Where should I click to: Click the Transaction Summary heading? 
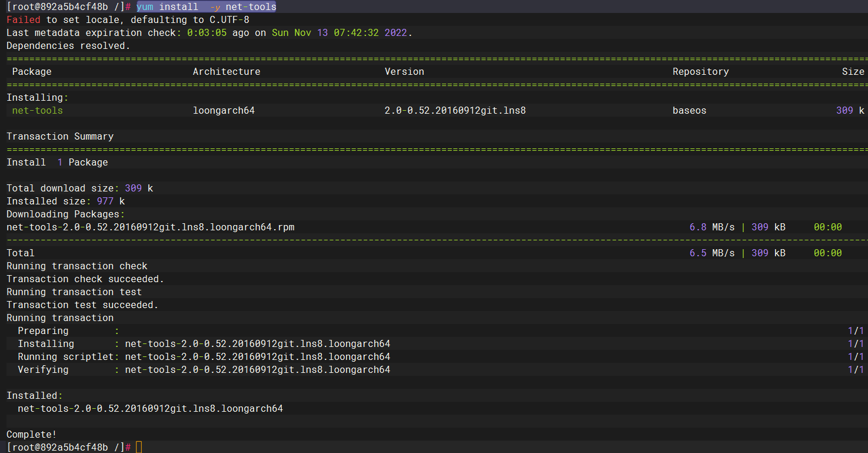60,136
